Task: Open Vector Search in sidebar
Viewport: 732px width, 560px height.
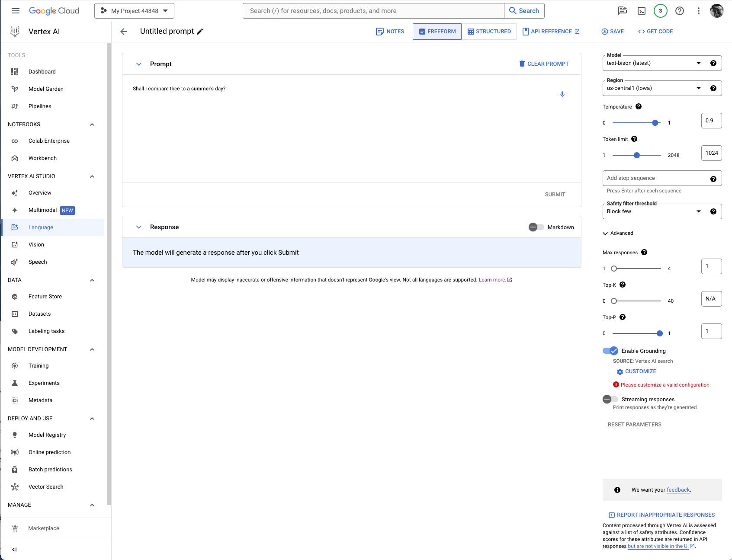Action: click(x=52, y=487)
